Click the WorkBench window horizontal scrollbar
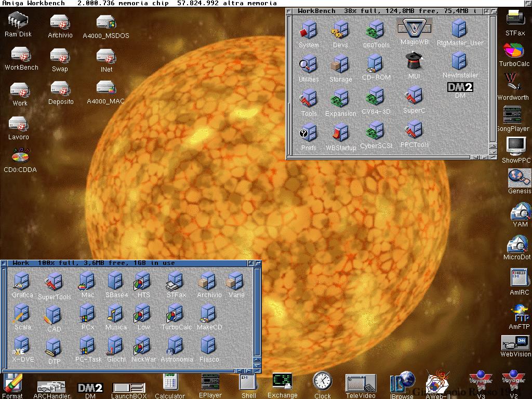The height and width of the screenshot is (399, 532). pos(379,157)
